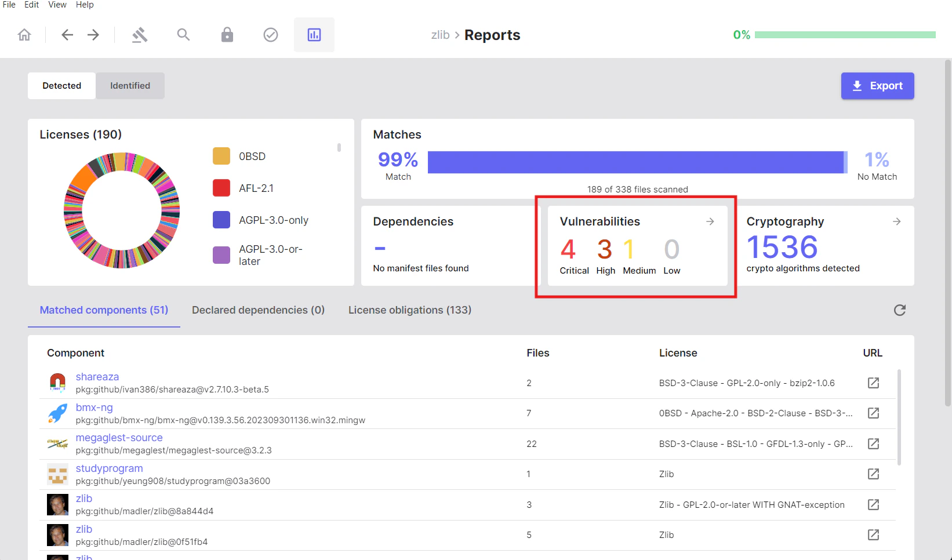Click the Export button
Screen dimensions: 952x560
tap(877, 85)
